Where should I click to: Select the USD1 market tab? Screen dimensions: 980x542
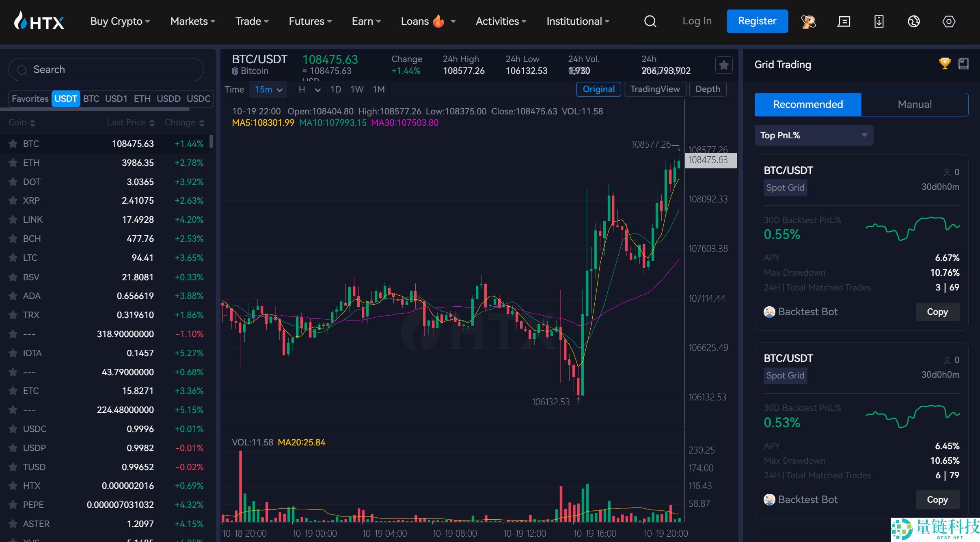click(x=116, y=99)
